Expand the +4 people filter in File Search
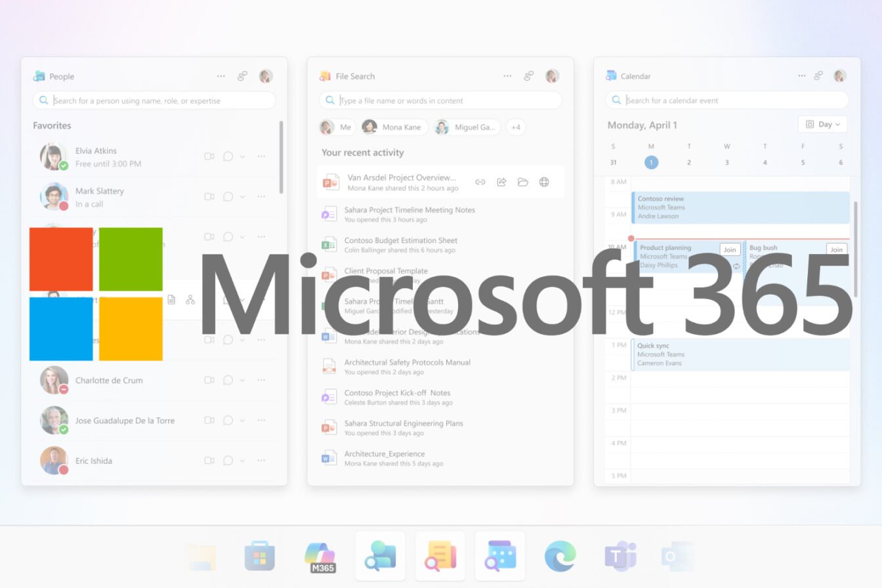Screen dimensions: 882x588 [x=516, y=127]
